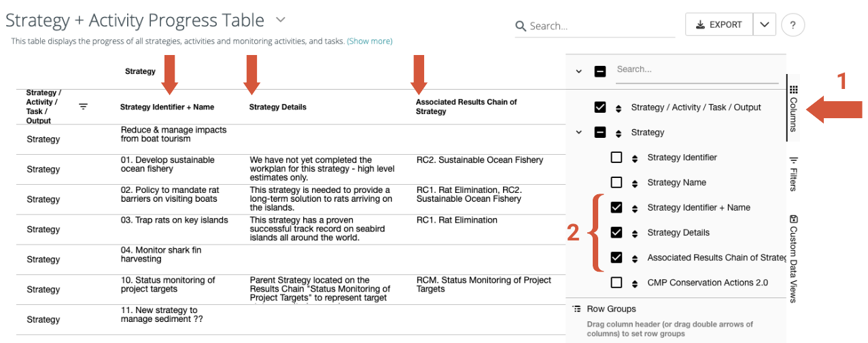This screenshot has width=868, height=343.
Task: Click the Row Groups icon
Action: point(576,309)
